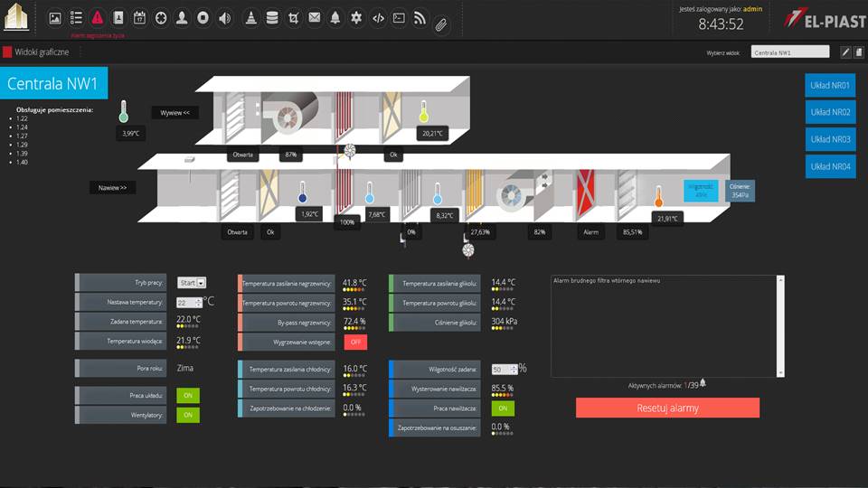Click the RSS feed icon
Viewport: 868px width, 488px height.
tap(420, 17)
